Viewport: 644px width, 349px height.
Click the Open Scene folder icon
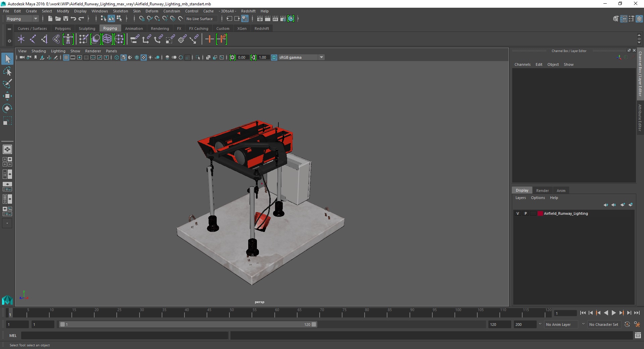(x=58, y=19)
